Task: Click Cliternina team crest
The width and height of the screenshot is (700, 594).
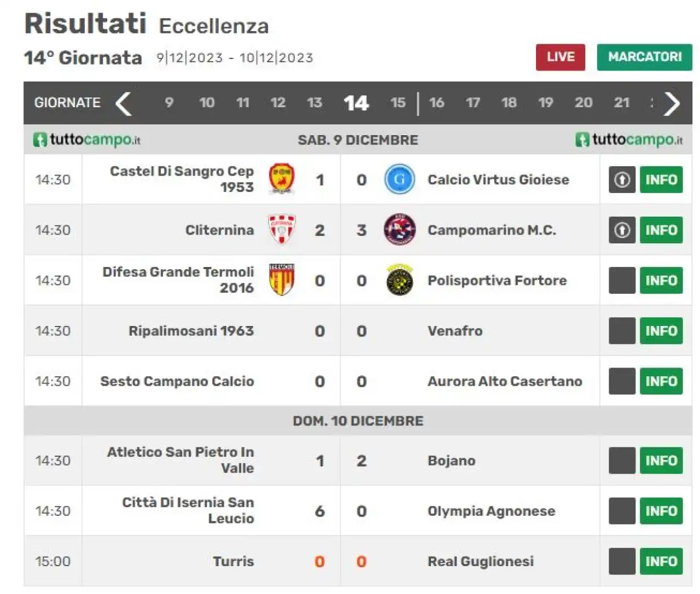Action: [x=282, y=229]
